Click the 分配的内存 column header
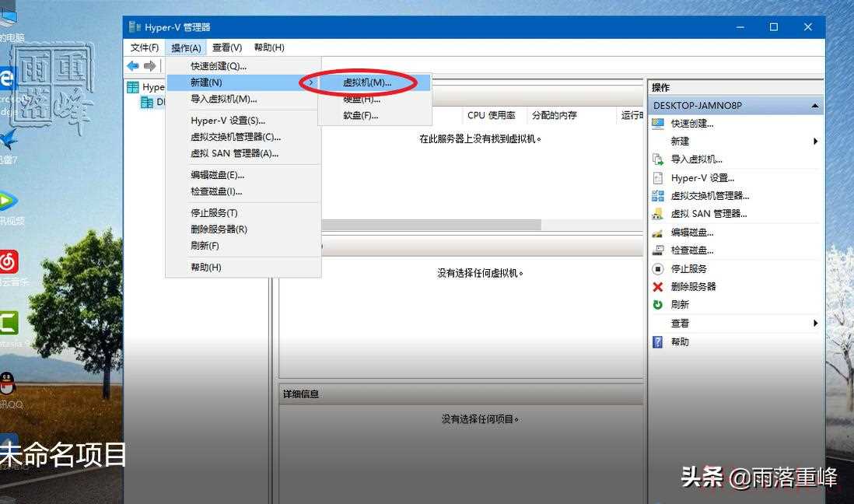This screenshot has width=854, height=504. (555, 116)
